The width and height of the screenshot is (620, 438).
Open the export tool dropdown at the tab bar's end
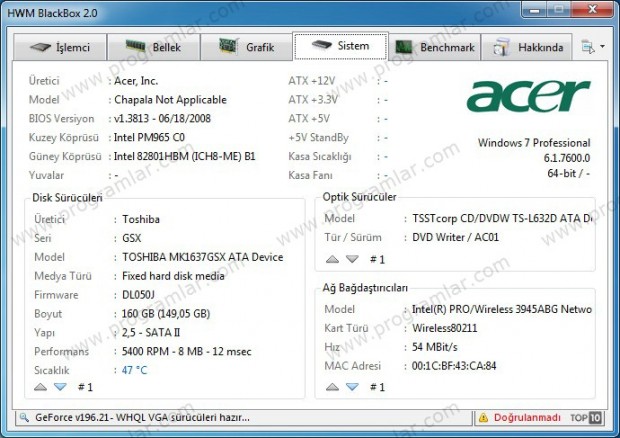(593, 47)
